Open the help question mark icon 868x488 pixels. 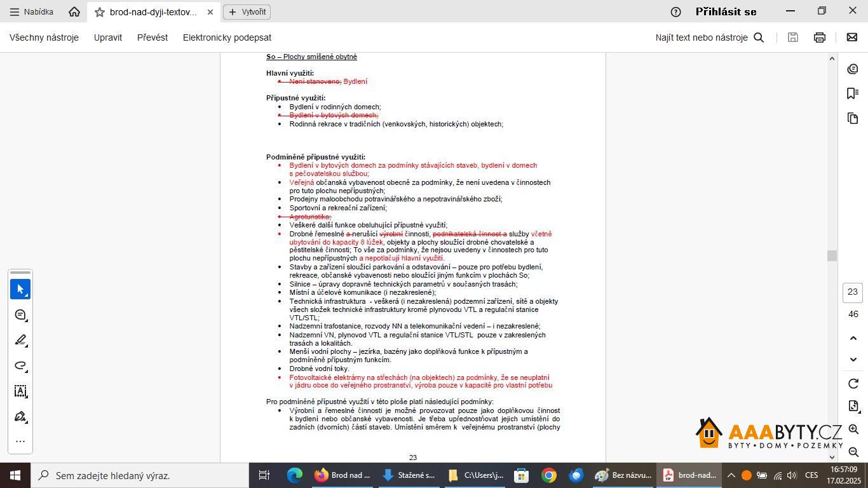click(x=676, y=11)
